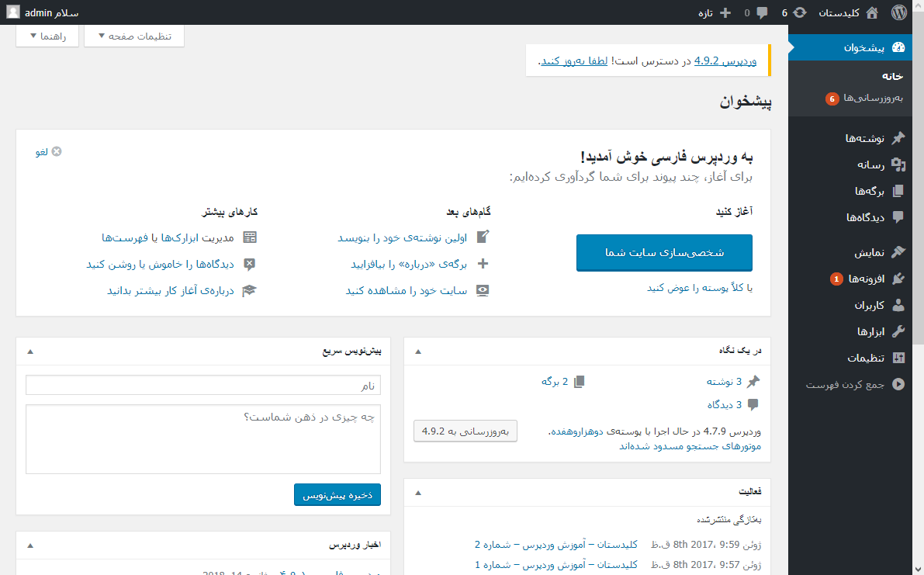924x575 pixels.
Task: Click ذخیره پیش‌نویس button
Action: coord(337,495)
